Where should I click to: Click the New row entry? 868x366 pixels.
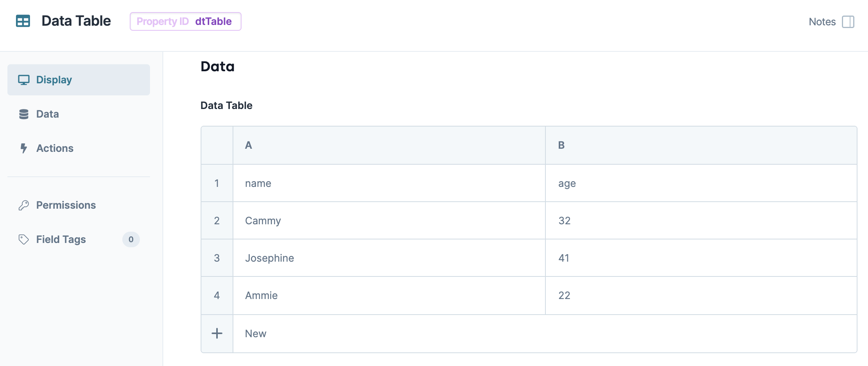click(x=545, y=334)
